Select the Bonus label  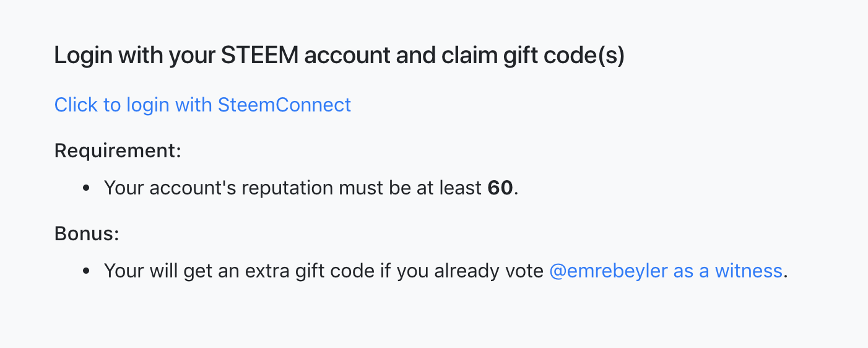tap(86, 234)
